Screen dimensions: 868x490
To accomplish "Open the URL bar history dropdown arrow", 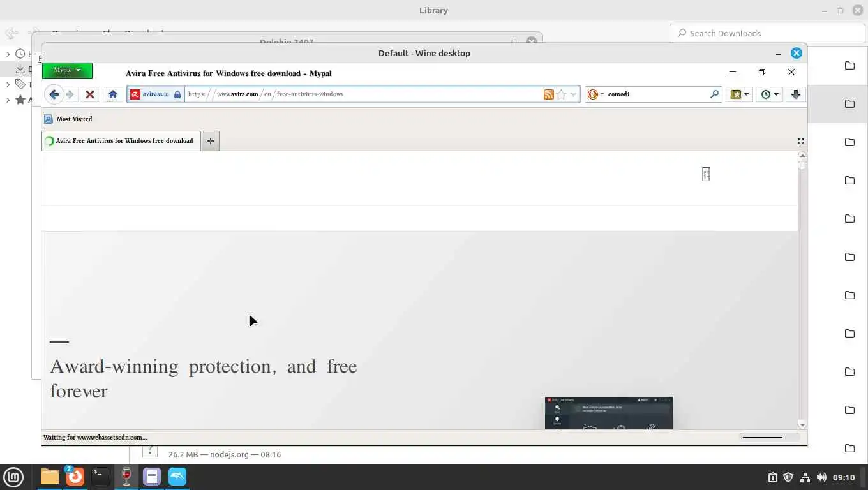I will click(x=573, y=94).
